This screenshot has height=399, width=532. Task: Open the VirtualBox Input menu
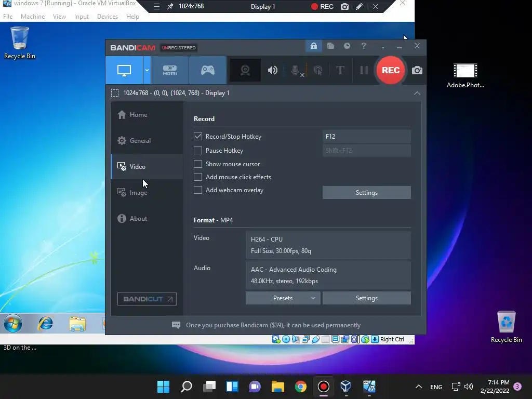(x=82, y=16)
